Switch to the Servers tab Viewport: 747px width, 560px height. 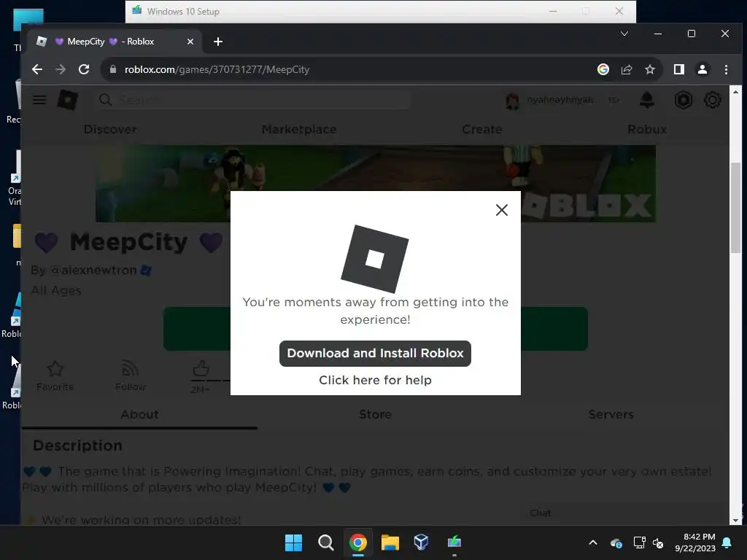click(x=611, y=414)
